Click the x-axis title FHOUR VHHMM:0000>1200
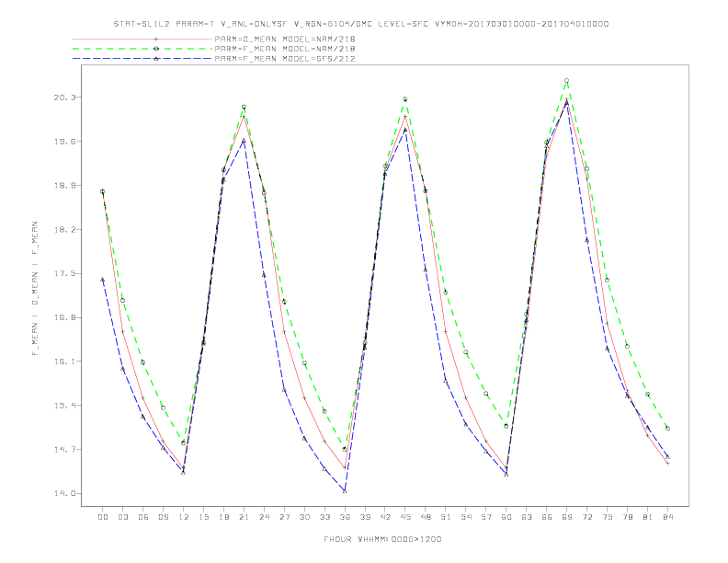 coord(382,539)
